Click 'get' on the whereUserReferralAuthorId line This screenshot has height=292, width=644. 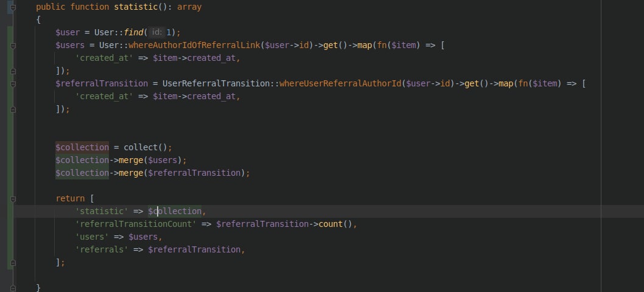point(472,83)
